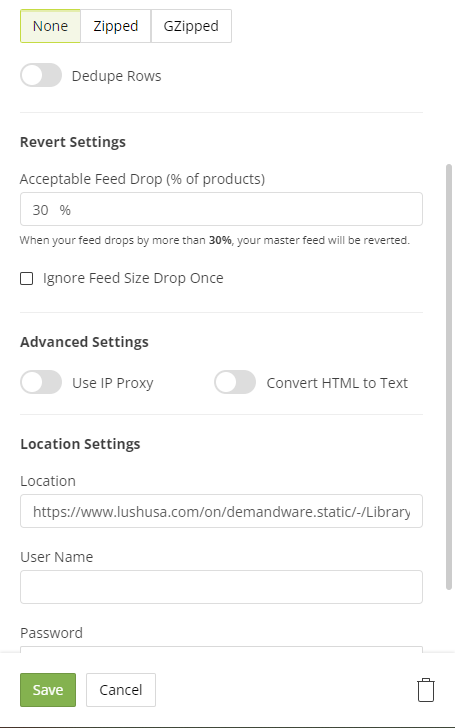Click the percent sign inside the feed drop field

(65, 210)
